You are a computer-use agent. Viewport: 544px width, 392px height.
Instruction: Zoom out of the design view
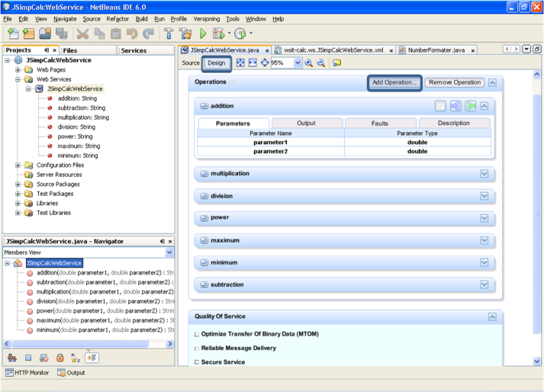pos(321,63)
